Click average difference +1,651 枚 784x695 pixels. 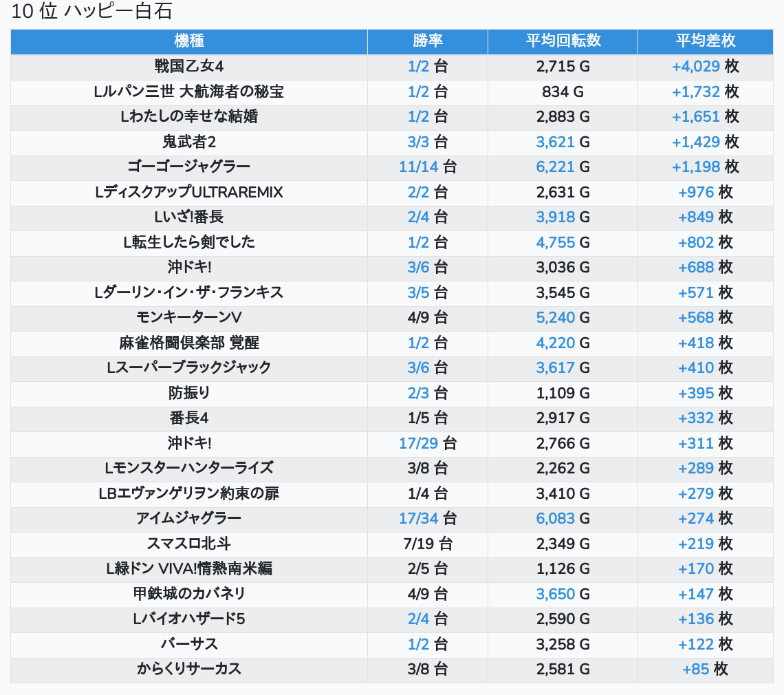(706, 116)
